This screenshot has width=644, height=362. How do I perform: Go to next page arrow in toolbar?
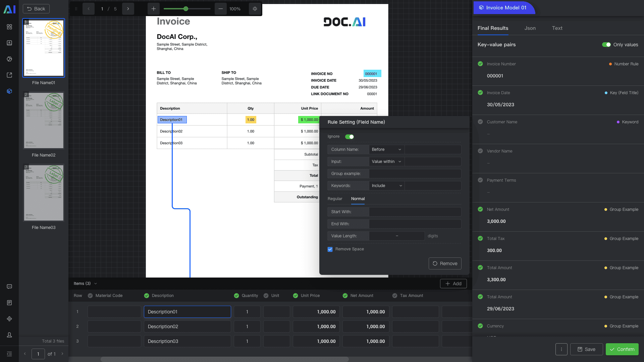(128, 9)
